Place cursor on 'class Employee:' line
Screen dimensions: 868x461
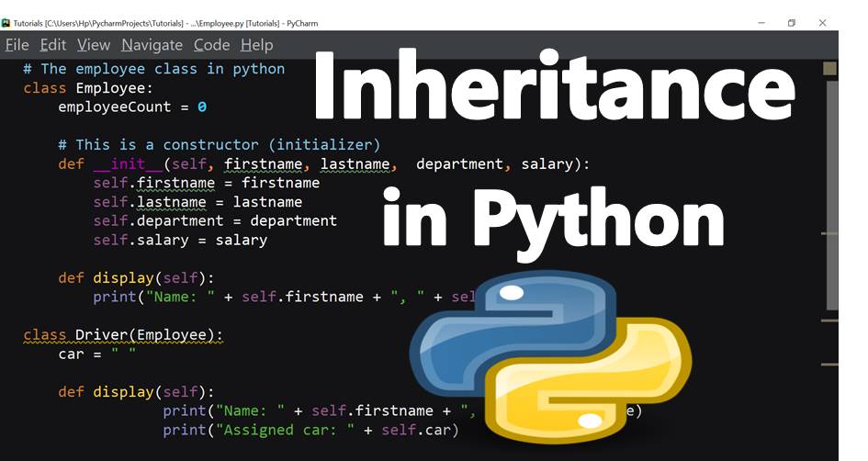pyautogui.click(x=88, y=88)
